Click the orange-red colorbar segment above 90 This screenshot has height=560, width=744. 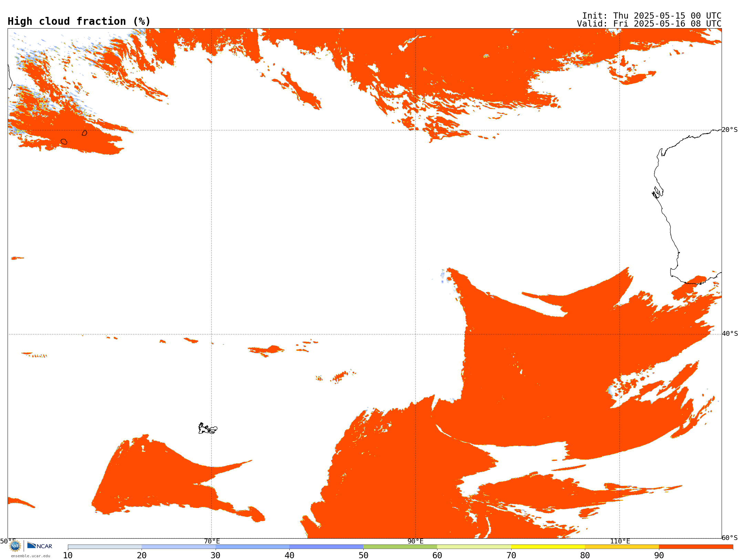tap(696, 547)
